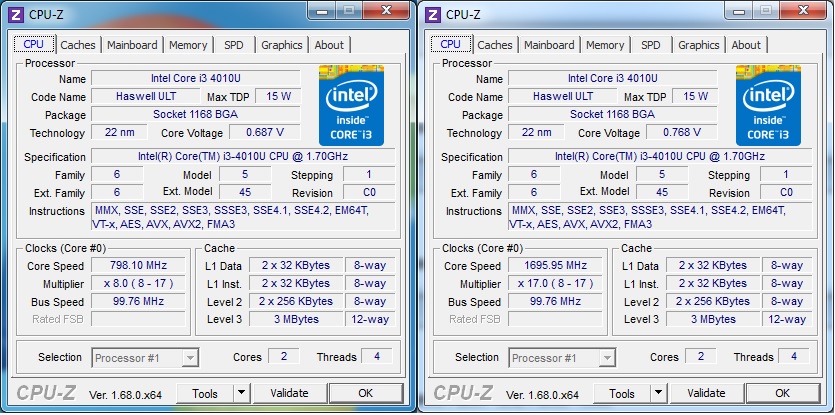Click Bus Speed 99.76 MHz in left window

[138, 301]
